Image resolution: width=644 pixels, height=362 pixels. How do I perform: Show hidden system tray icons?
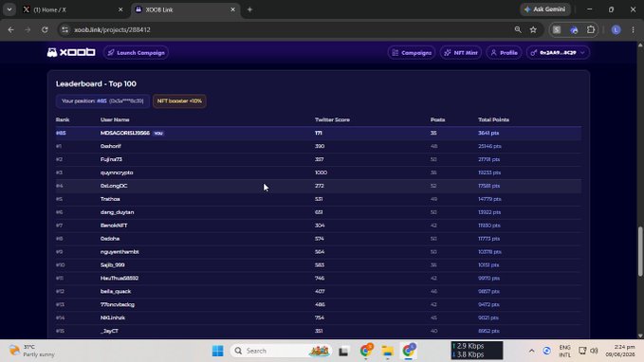click(x=531, y=351)
